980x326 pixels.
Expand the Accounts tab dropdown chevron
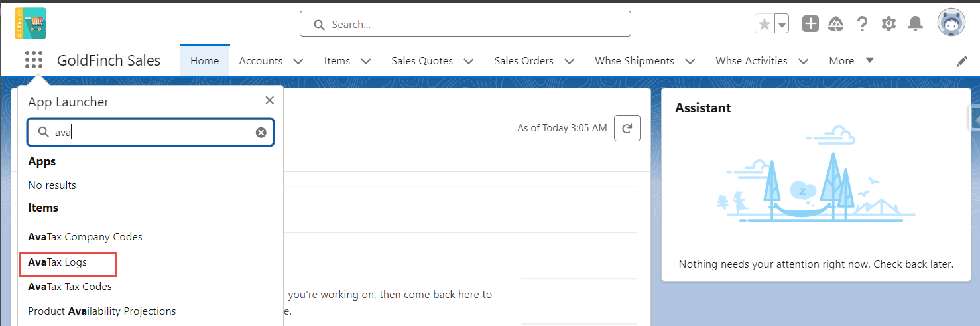coord(298,61)
